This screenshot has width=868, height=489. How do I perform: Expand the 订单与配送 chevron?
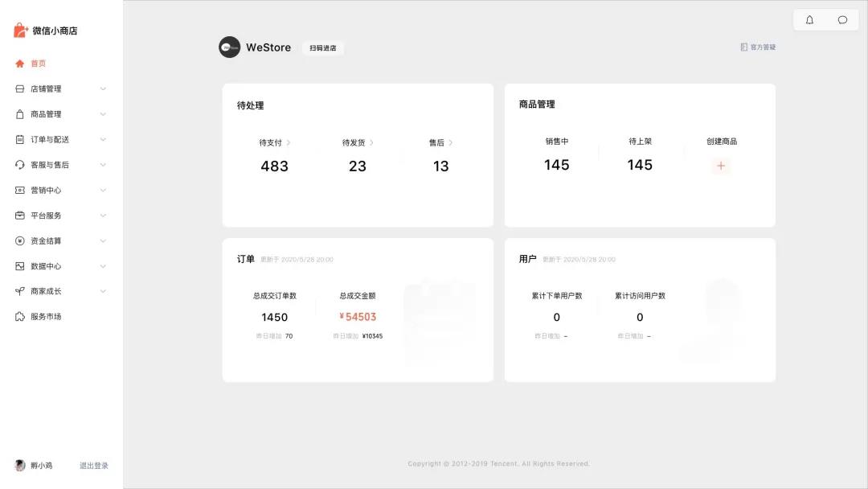103,140
